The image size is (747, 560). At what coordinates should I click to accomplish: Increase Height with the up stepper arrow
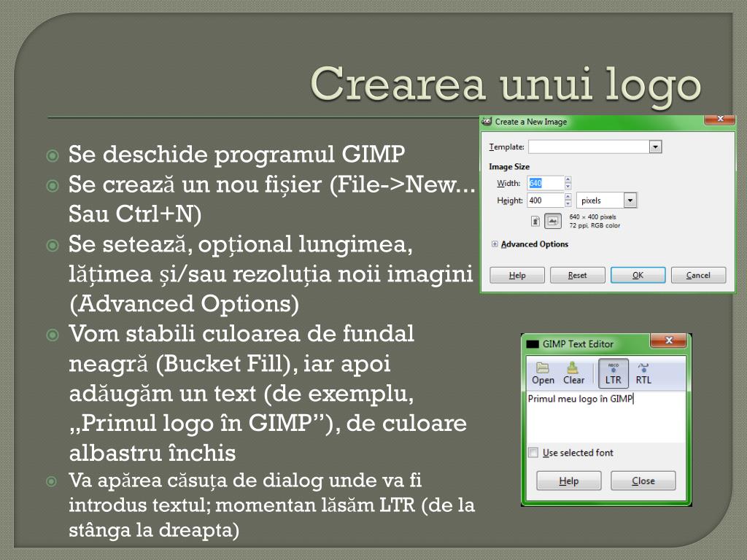(568, 197)
